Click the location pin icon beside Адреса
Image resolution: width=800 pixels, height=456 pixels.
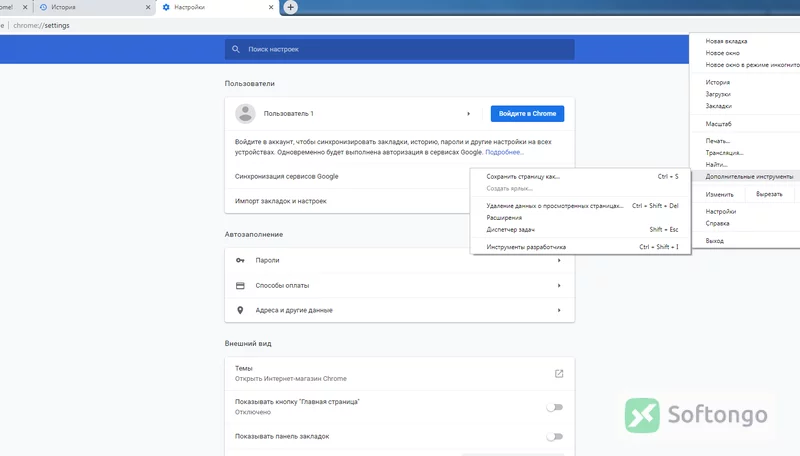tap(240, 310)
